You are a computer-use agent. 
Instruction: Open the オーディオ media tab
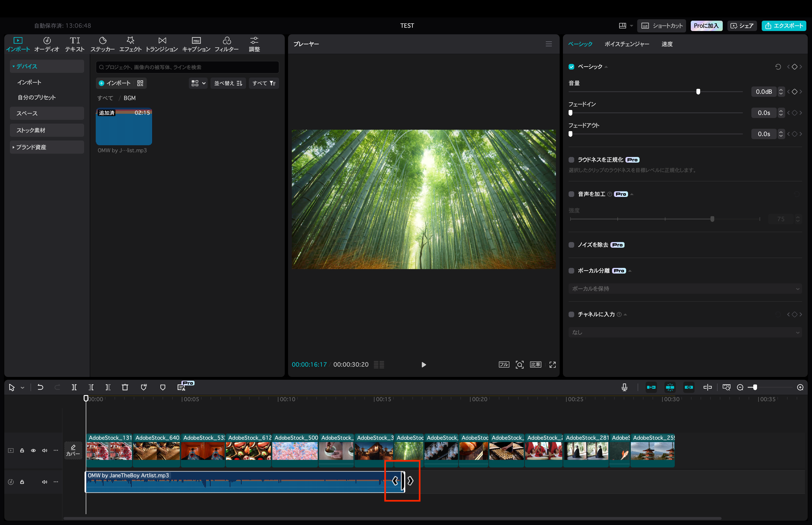(47, 44)
